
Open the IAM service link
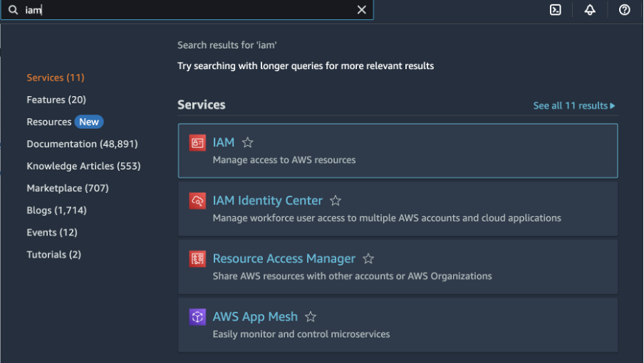pyautogui.click(x=224, y=142)
